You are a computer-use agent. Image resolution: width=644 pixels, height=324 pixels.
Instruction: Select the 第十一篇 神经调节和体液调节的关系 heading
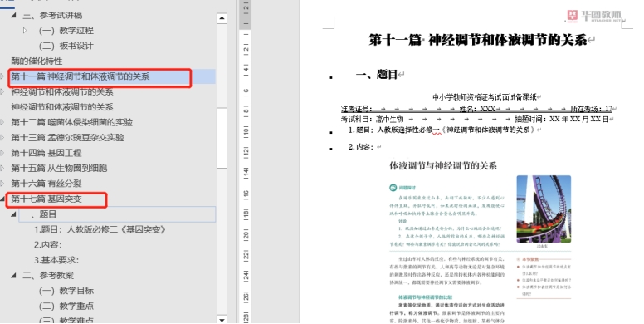(x=80, y=76)
